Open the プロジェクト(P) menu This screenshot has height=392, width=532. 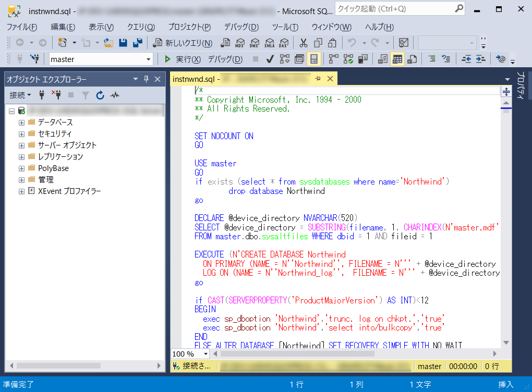[189, 27]
